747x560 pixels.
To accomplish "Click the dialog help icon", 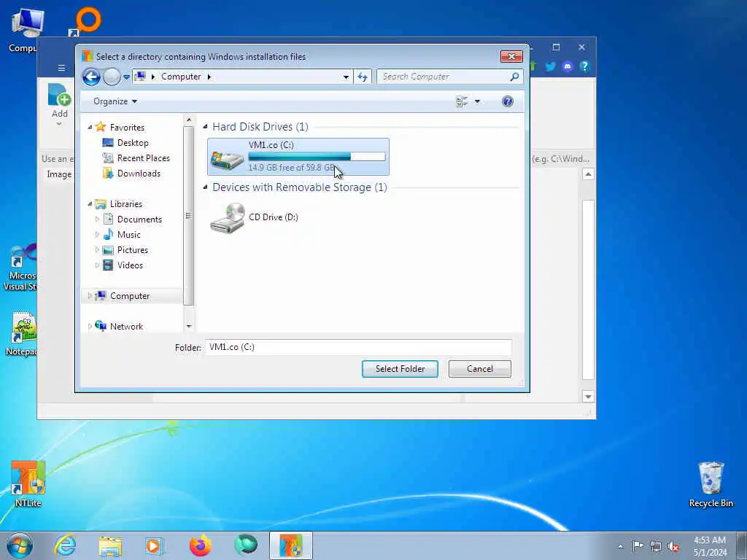I will click(x=508, y=101).
